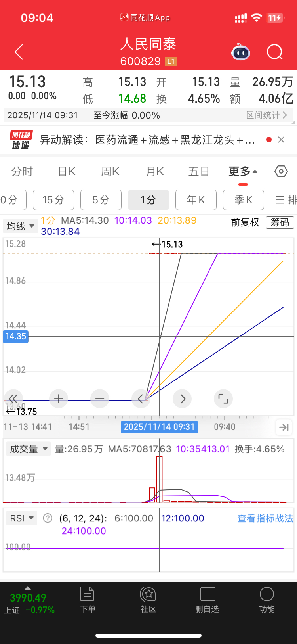
Task: Jump to latest candle arrow icon
Action: point(284,427)
